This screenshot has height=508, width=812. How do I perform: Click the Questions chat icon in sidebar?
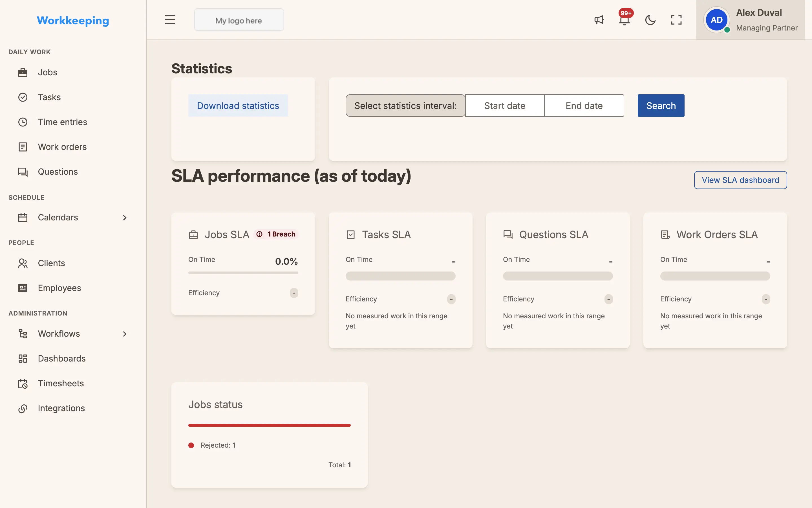[x=23, y=172]
